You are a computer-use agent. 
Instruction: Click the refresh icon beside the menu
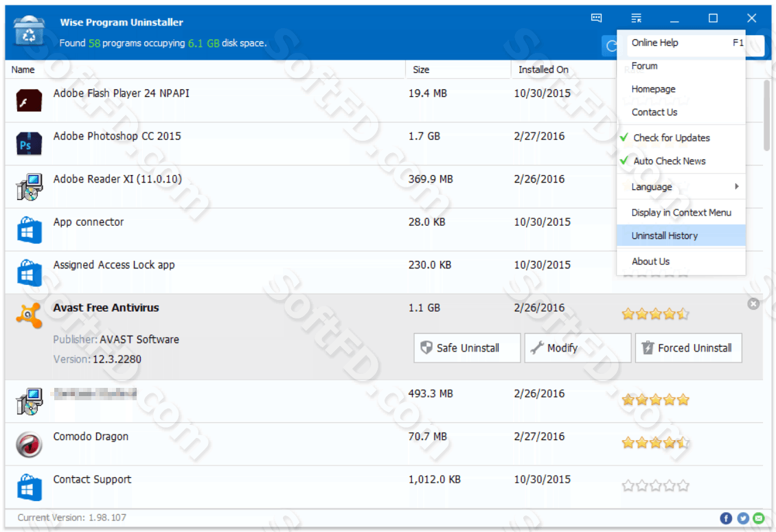pyautogui.click(x=610, y=46)
